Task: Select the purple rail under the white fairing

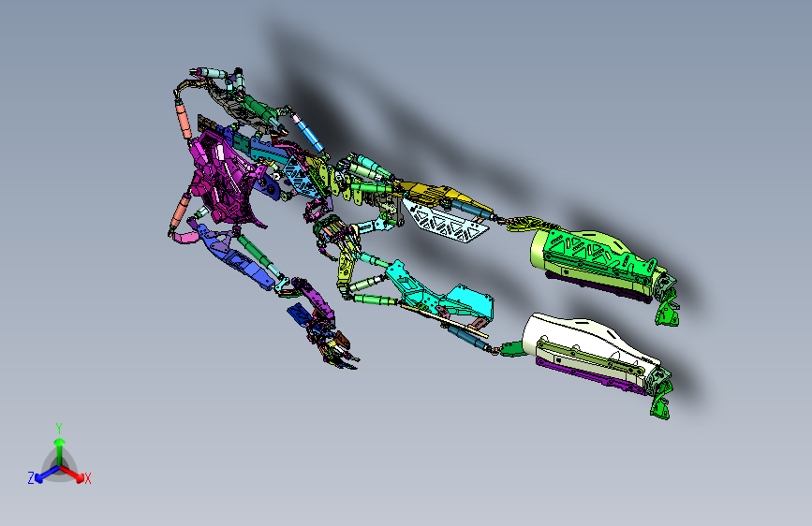Action: tap(590, 375)
